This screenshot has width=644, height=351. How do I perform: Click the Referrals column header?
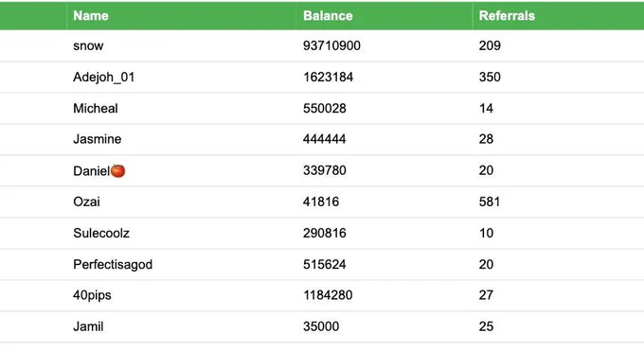click(507, 15)
